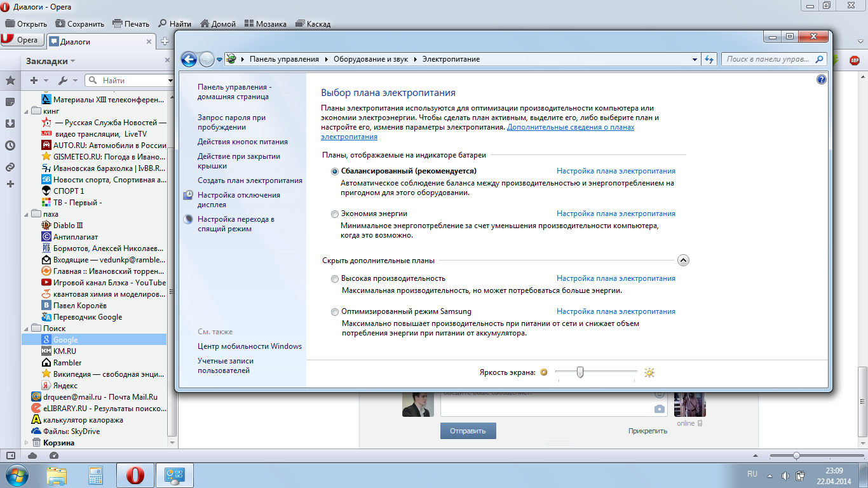Open the wrench settings dropdown in bookmarks
This screenshot has height=488, width=868.
(x=67, y=81)
